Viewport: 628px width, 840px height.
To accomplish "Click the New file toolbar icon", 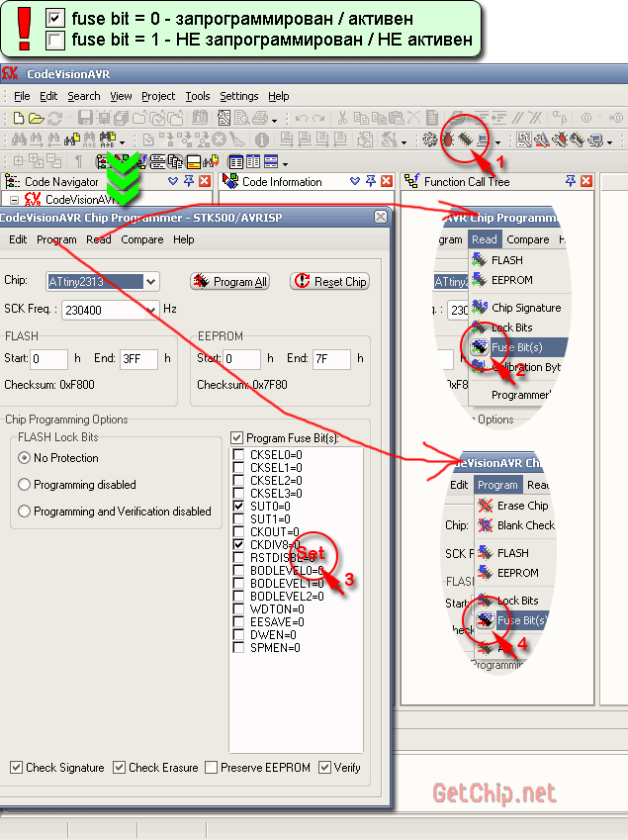I will point(19,118).
